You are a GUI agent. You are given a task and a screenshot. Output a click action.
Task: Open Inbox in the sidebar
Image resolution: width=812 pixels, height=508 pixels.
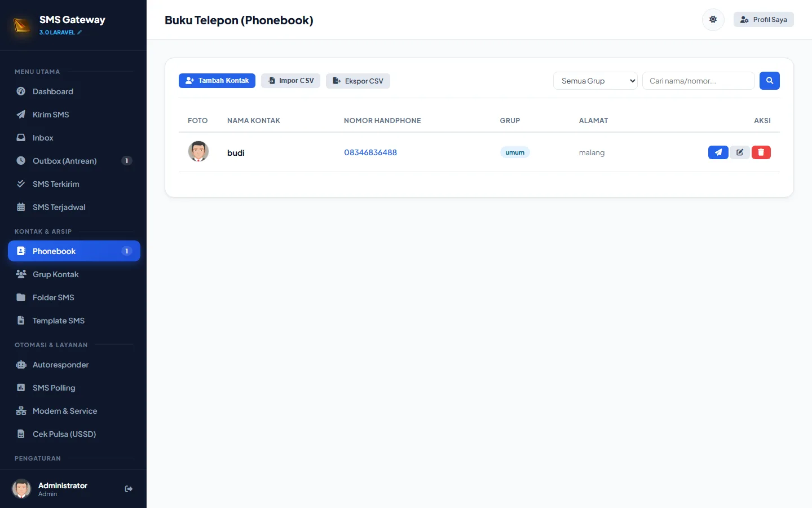[x=74, y=138]
